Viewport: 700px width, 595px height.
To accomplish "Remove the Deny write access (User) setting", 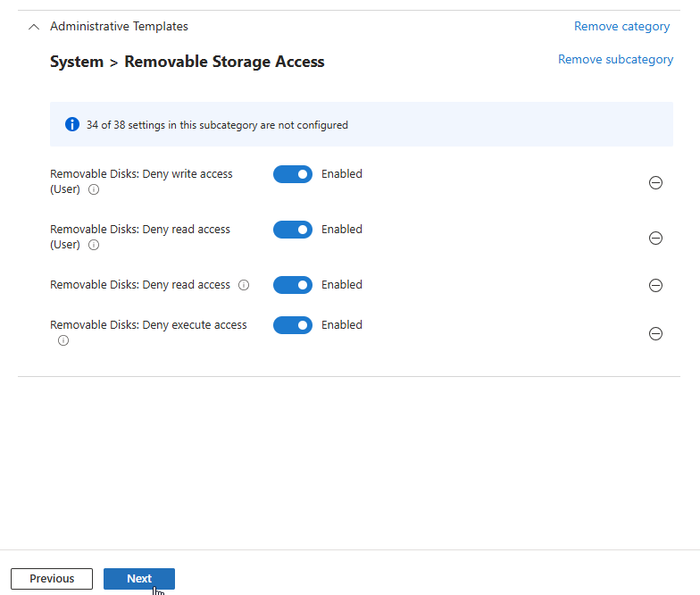I will click(x=655, y=182).
